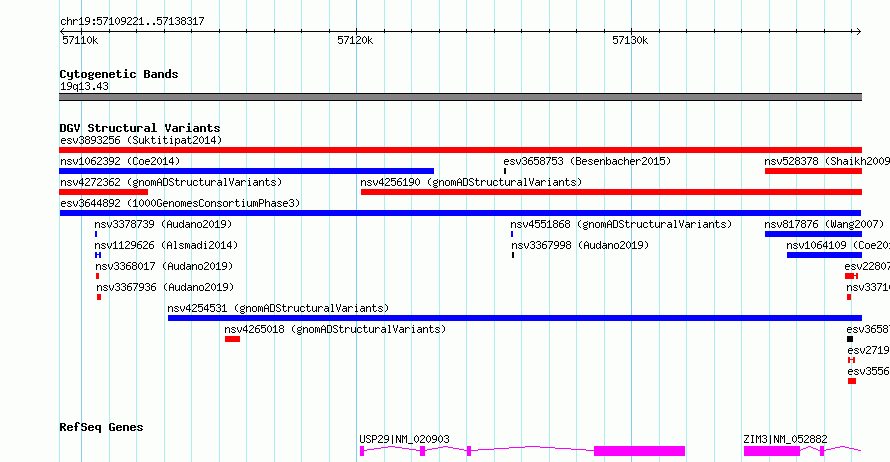
Task: Click the blue nsv1064109 variant bar
Action: click(x=824, y=255)
